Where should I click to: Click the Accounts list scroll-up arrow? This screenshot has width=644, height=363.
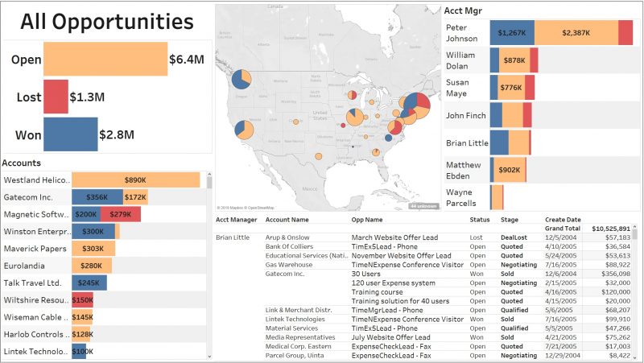pos(209,175)
